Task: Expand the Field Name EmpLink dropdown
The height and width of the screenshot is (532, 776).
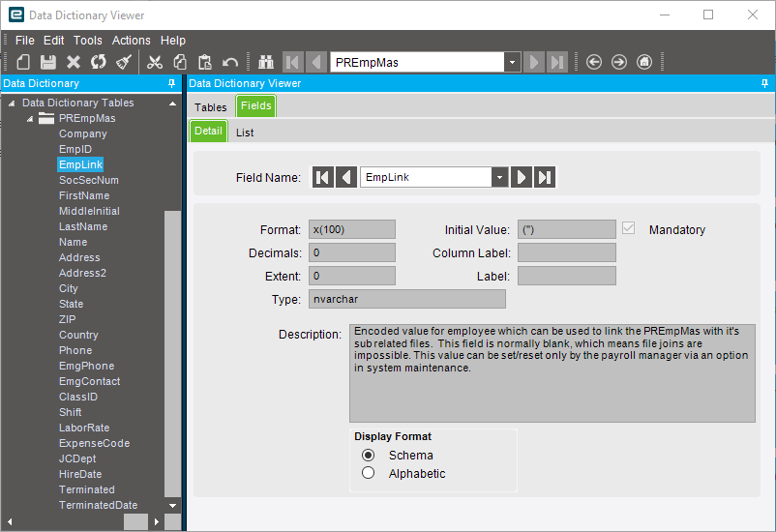Action: (x=499, y=177)
